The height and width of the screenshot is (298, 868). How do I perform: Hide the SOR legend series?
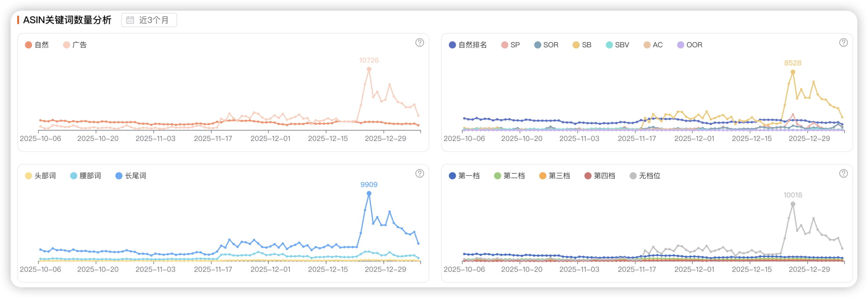pyautogui.click(x=546, y=45)
